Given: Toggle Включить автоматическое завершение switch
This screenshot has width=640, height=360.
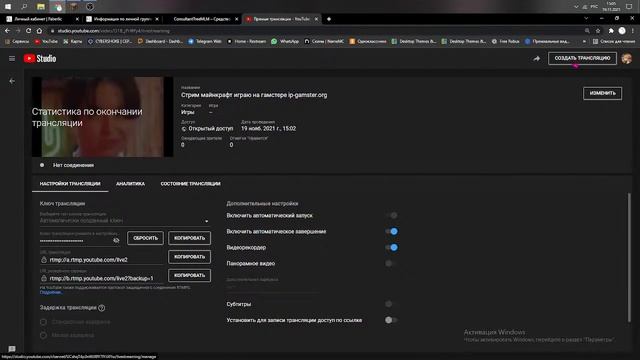Looking at the screenshot, I should tap(391, 231).
